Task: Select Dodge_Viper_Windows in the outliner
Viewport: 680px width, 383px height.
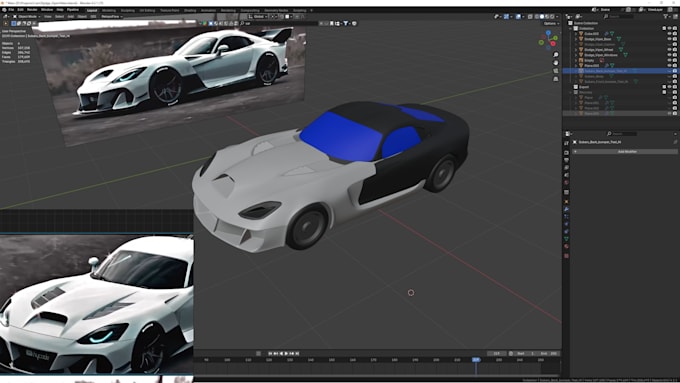Action: pos(601,55)
